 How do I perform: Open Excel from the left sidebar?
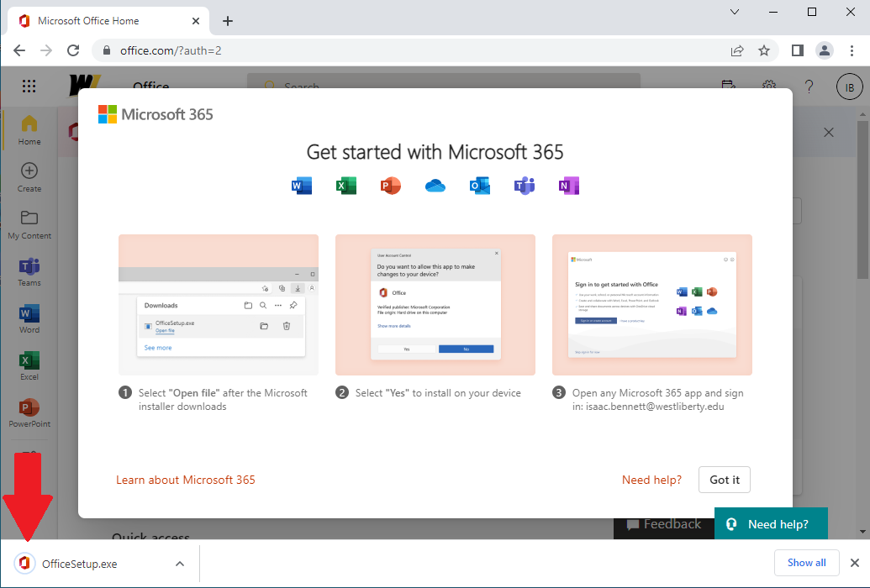(x=29, y=365)
